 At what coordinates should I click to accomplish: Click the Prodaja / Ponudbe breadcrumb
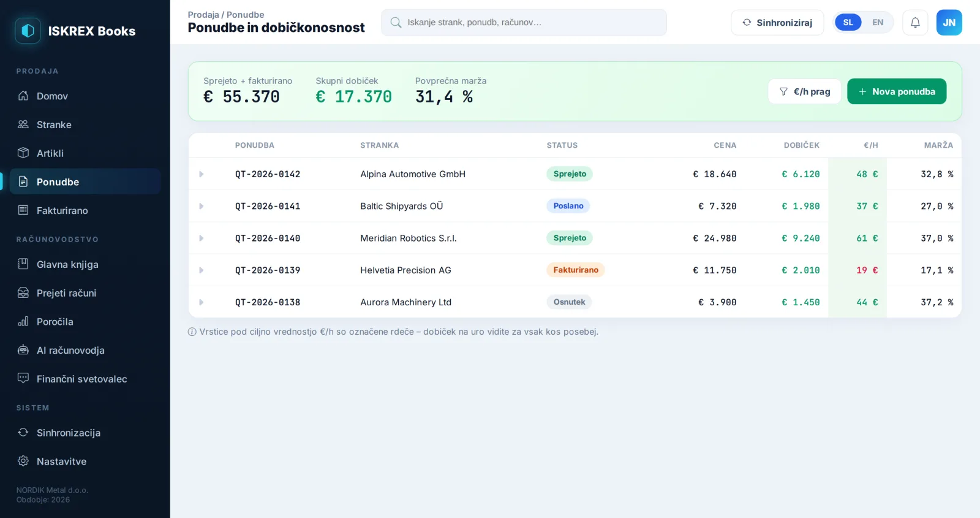click(226, 15)
